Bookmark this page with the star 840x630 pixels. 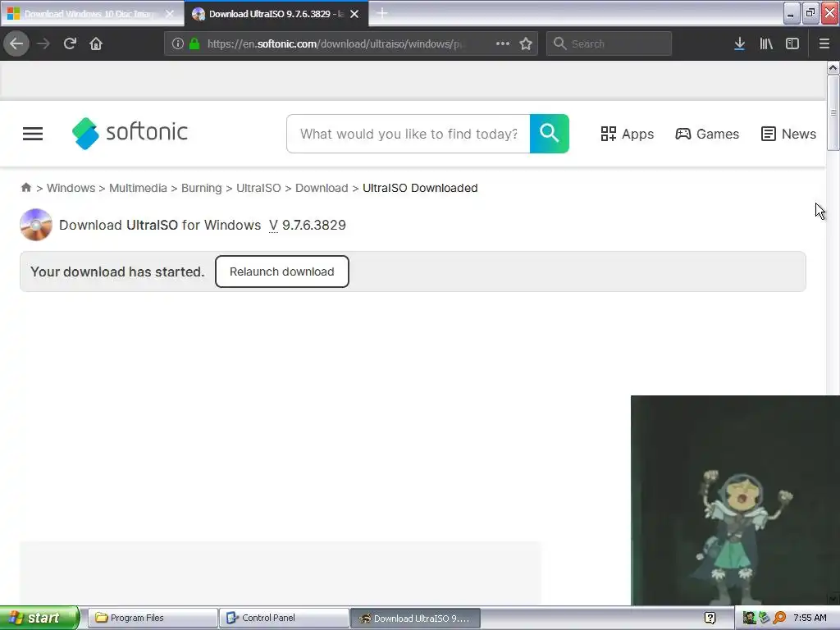(x=526, y=43)
